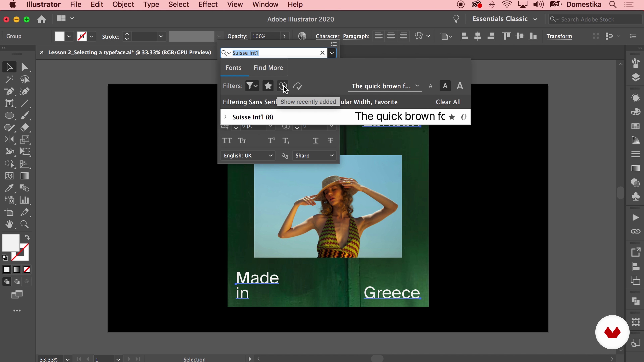The width and height of the screenshot is (644, 362).
Task: Select the Lasso tool
Action: click(24, 79)
